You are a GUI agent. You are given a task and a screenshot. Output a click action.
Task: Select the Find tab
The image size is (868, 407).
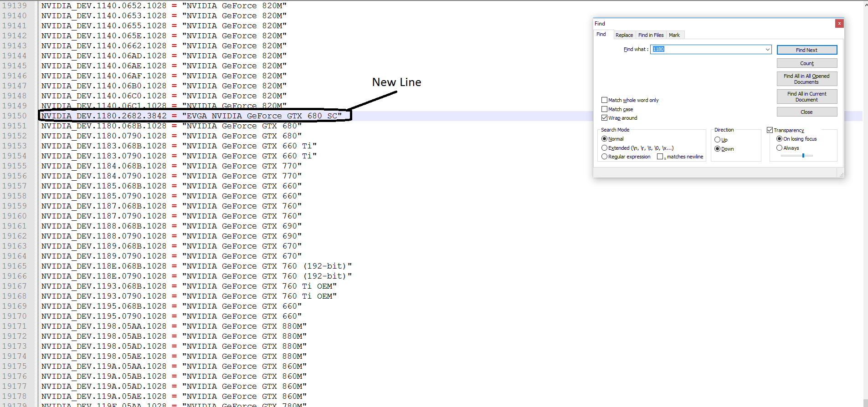tap(601, 35)
